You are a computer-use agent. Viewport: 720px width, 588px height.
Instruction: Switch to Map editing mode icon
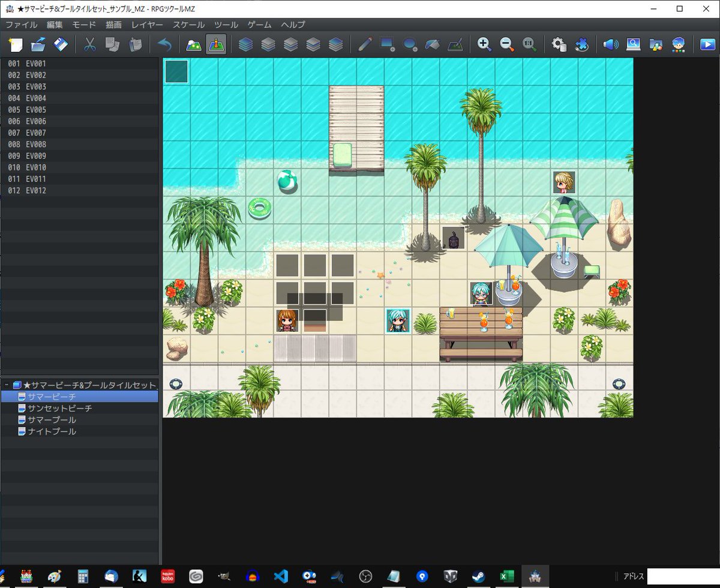coord(193,44)
